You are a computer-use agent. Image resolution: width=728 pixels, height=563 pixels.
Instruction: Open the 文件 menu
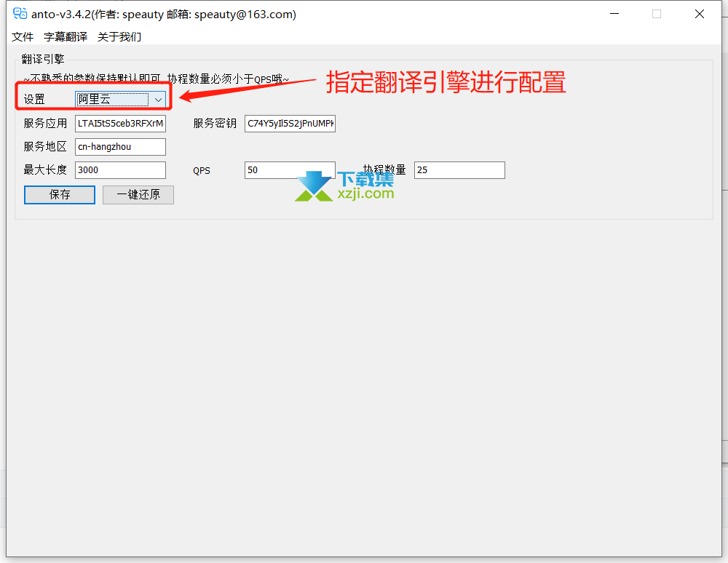click(23, 36)
